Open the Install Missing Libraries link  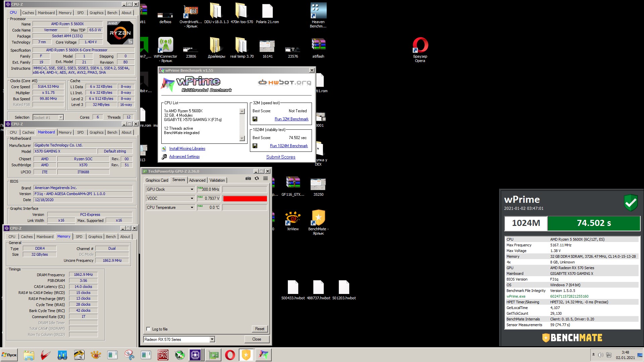(187, 148)
